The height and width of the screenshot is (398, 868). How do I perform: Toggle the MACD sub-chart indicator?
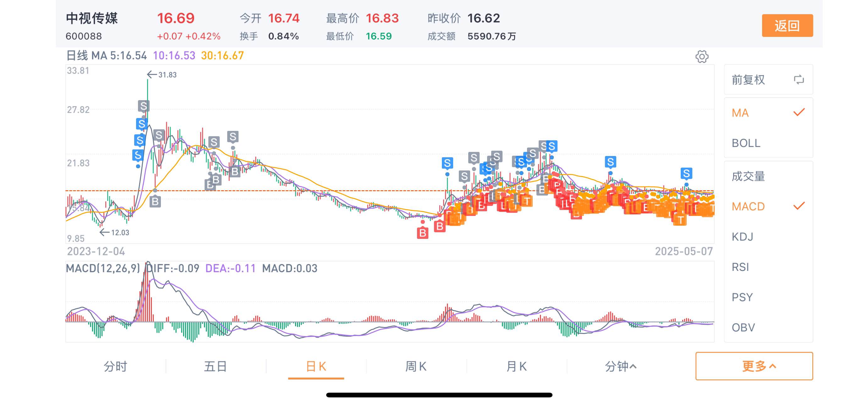[768, 206]
